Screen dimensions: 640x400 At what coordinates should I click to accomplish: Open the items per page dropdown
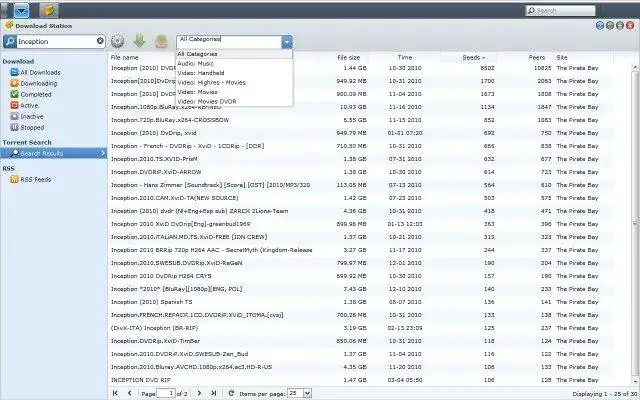pos(307,393)
